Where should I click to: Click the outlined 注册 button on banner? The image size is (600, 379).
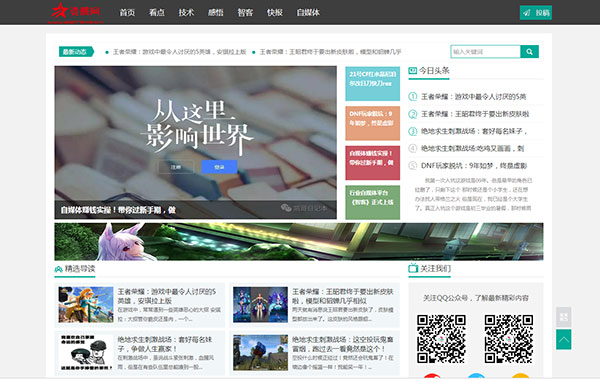tap(176, 167)
